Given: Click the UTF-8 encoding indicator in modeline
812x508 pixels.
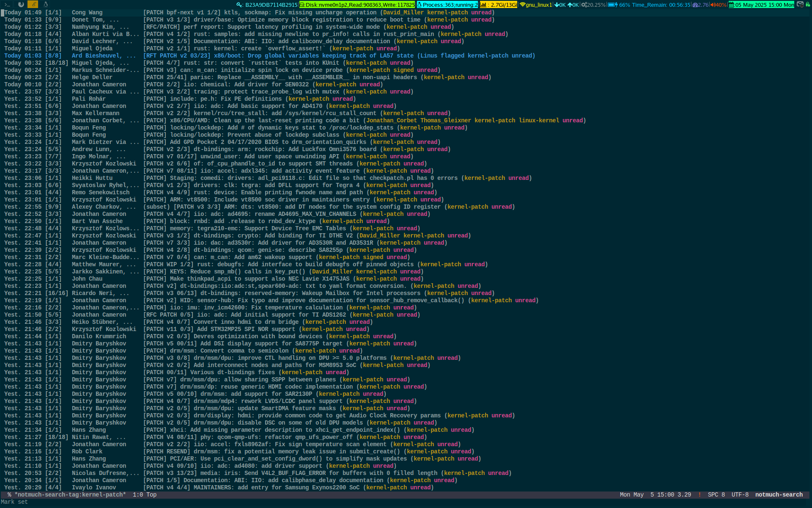Looking at the screenshot, I should coord(740,494).
